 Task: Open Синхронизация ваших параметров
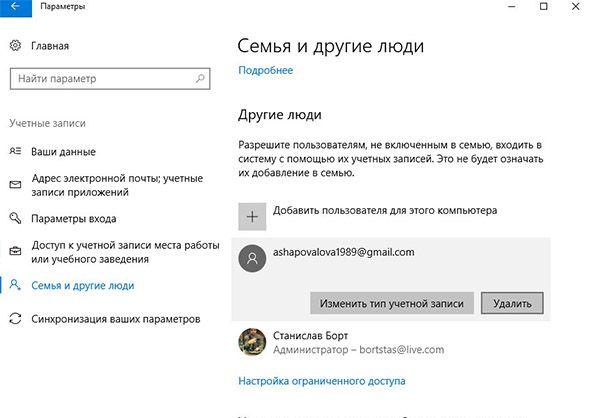[116, 319]
